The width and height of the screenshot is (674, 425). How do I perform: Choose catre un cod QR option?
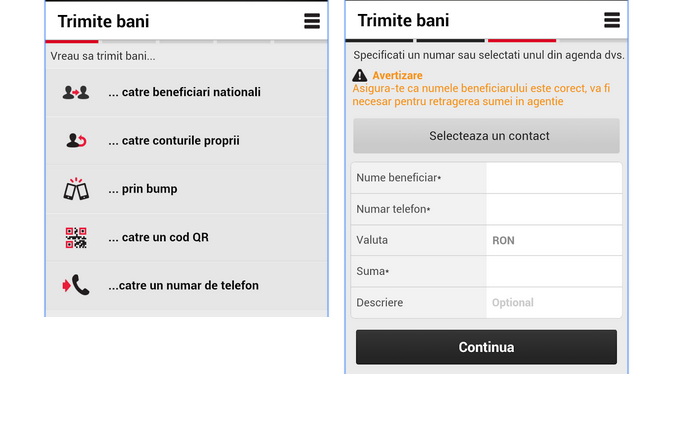[x=187, y=238]
